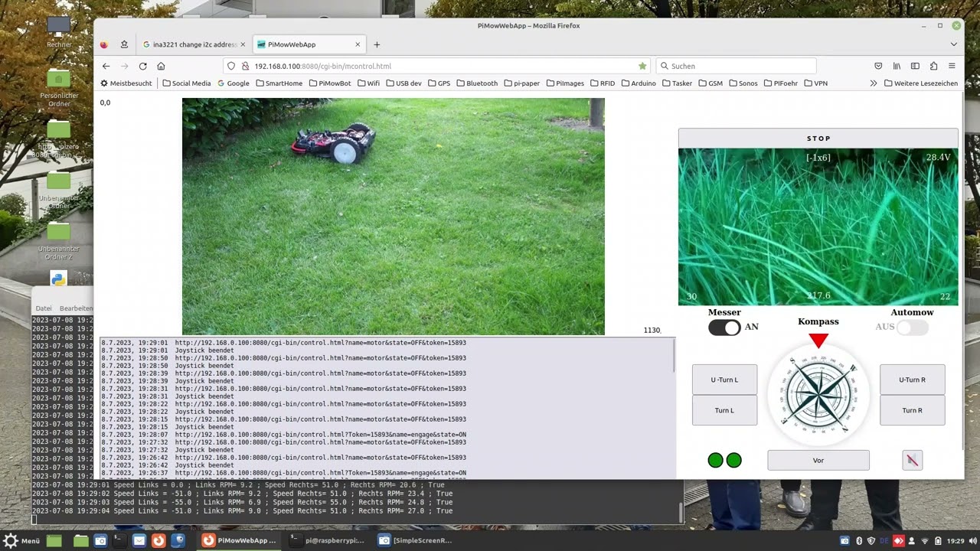Switch to the PiMowWebApp taskbar window
The width and height of the screenshot is (980, 551).
240,540
